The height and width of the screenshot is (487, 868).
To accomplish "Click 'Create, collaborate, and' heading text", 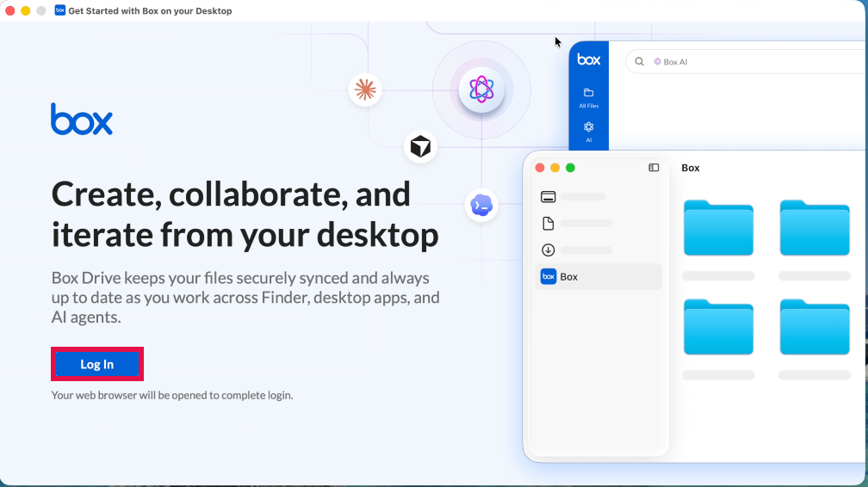I will pyautogui.click(x=231, y=194).
